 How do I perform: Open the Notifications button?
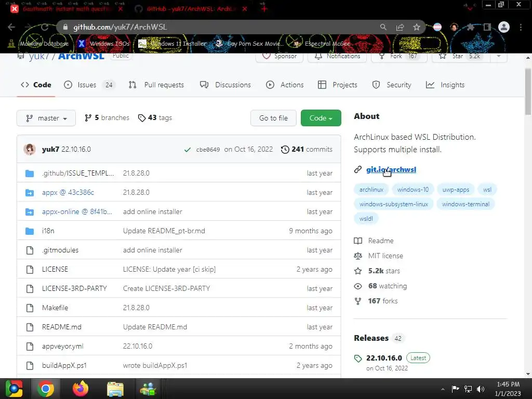click(337, 56)
